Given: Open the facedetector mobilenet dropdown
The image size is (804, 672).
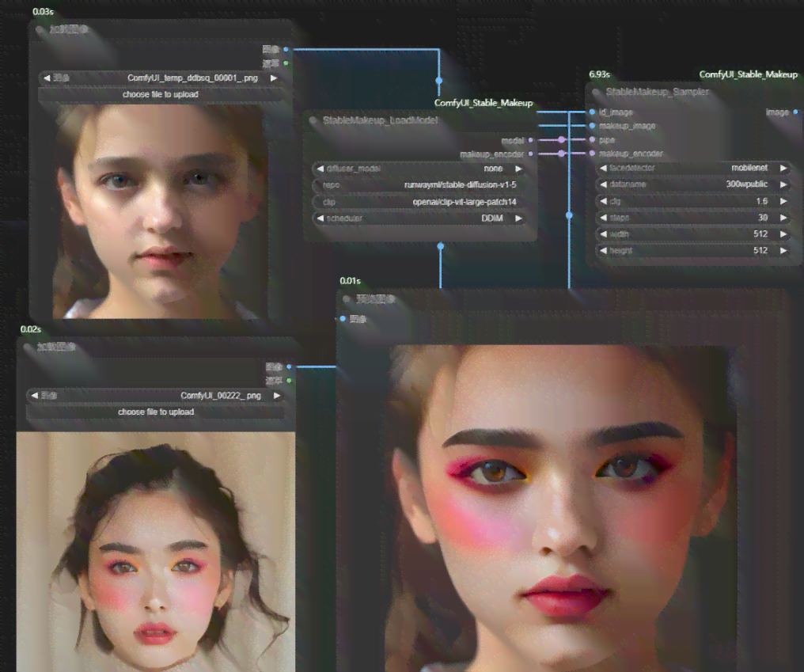Looking at the screenshot, I should [693, 168].
